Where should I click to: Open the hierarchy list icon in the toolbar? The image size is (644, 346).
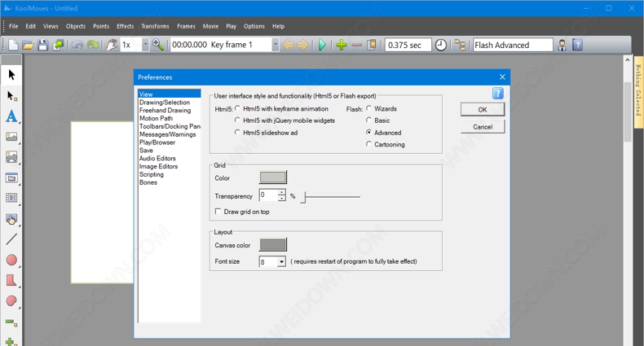pos(460,45)
